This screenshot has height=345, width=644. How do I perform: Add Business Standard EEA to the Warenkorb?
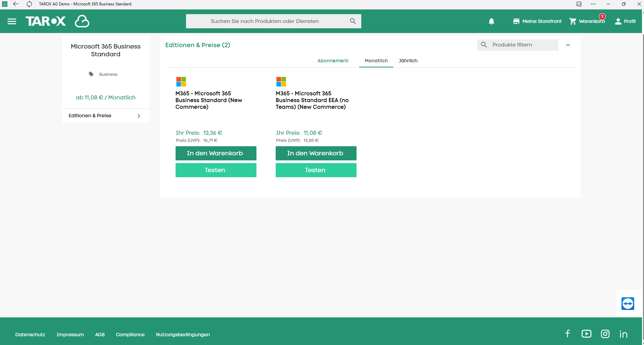tap(316, 153)
